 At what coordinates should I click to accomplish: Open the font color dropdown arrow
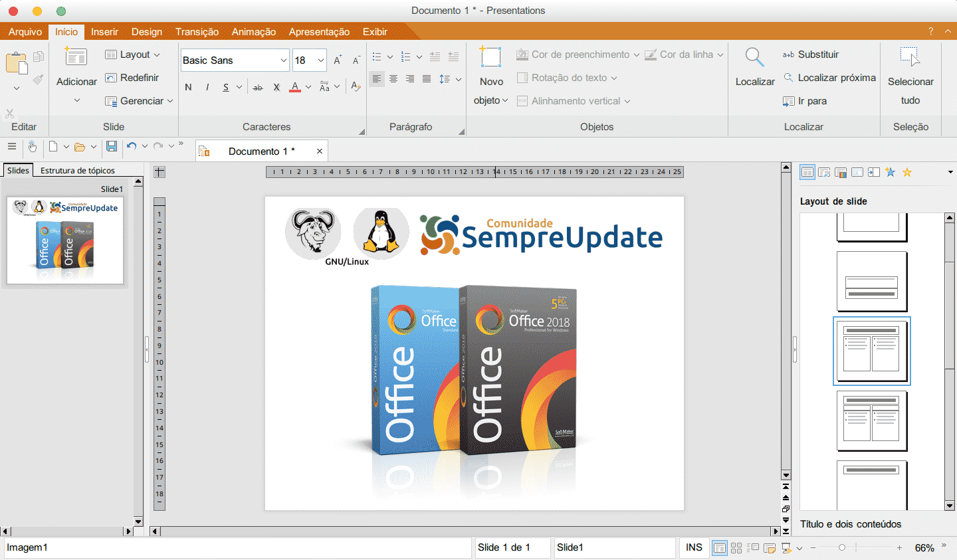[x=308, y=87]
